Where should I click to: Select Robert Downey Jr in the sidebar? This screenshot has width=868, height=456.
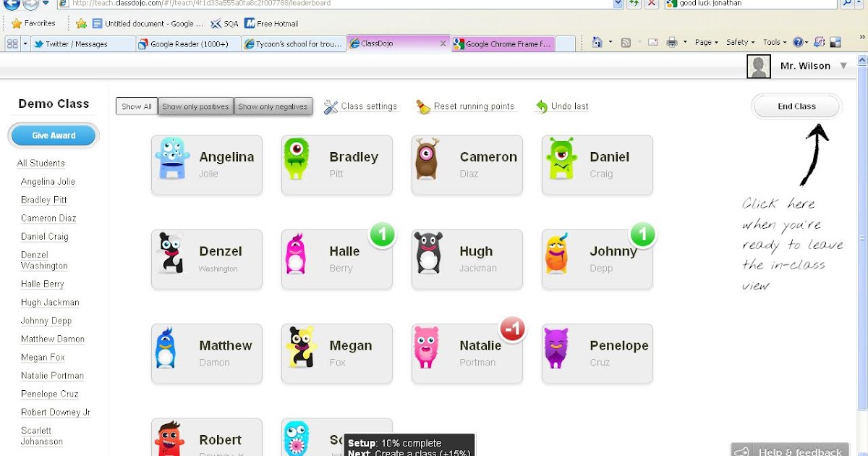[56, 413]
